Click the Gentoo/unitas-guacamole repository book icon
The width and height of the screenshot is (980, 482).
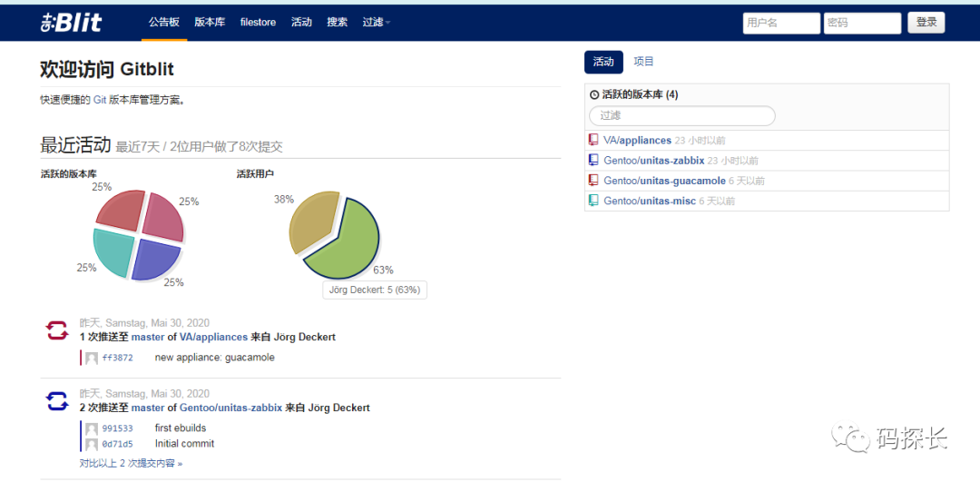(593, 180)
